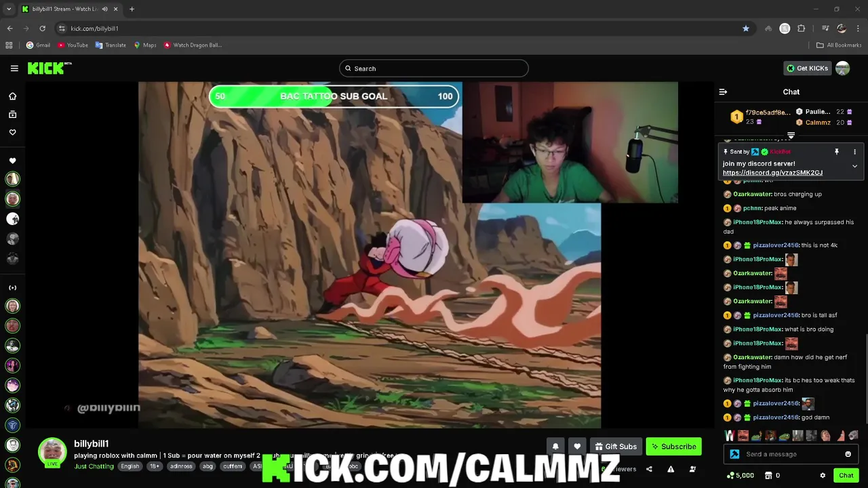Screen dimensions: 868x488
Task: Open user profile avatar menu
Action: pos(843,68)
